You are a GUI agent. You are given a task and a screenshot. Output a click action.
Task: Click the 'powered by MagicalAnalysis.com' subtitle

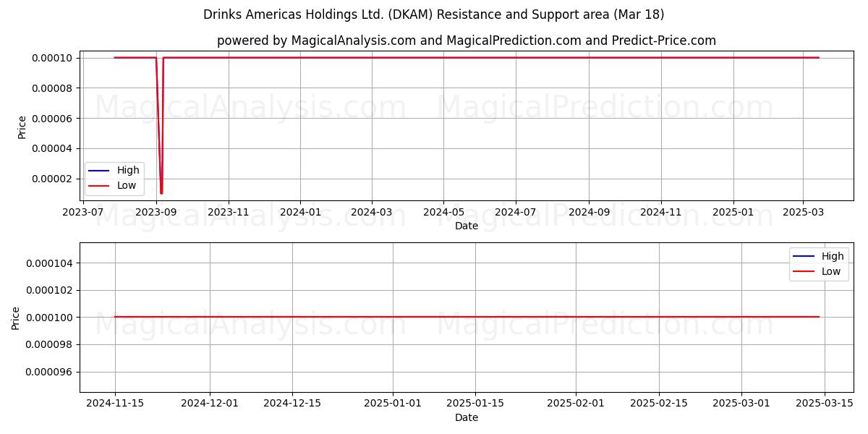pyautogui.click(x=467, y=41)
